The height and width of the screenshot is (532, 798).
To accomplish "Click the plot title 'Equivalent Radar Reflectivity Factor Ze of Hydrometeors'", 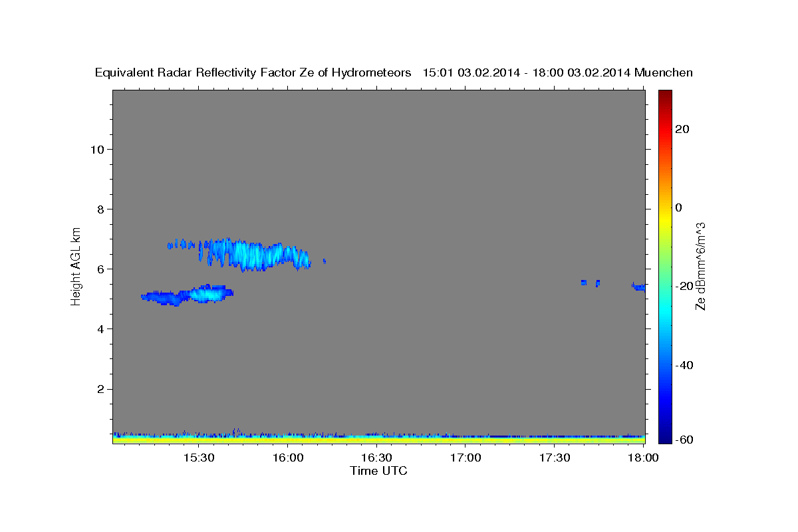I will (253, 73).
